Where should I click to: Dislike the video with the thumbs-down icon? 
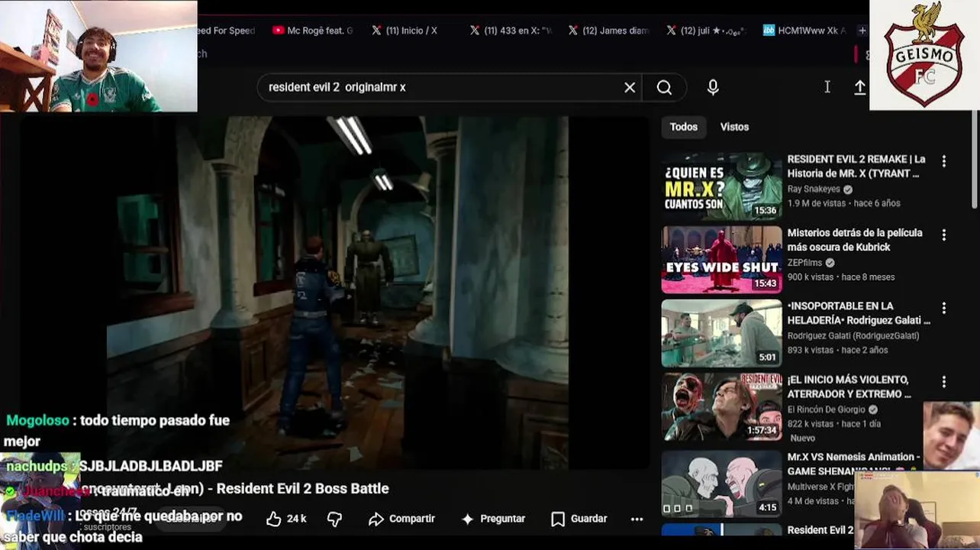[x=334, y=519]
